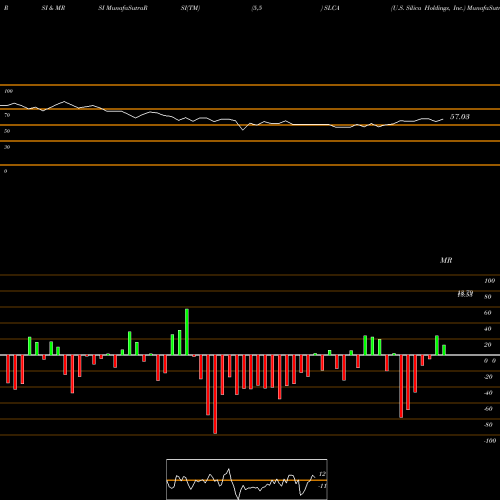500x500 pixels.
Task: Click the -11 value in mini chart
Action: pos(322,486)
